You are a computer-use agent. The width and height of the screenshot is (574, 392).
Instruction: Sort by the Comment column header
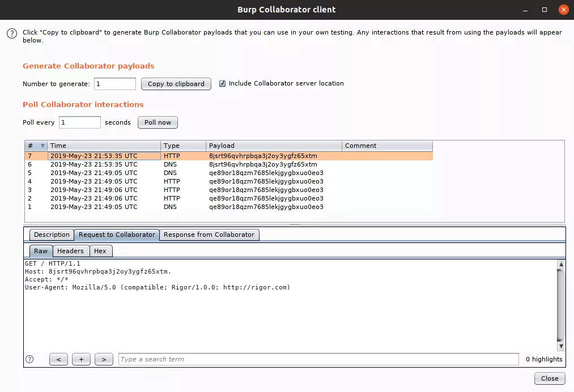tap(388, 146)
